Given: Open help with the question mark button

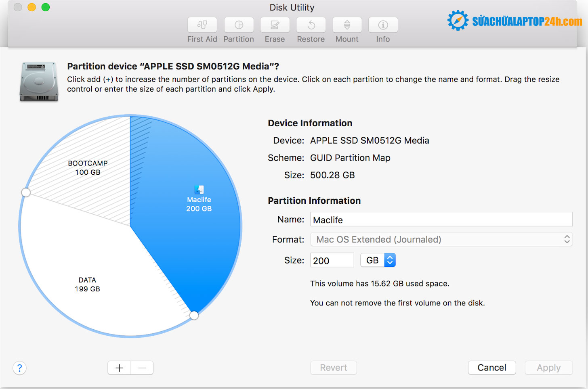Looking at the screenshot, I should [x=19, y=368].
